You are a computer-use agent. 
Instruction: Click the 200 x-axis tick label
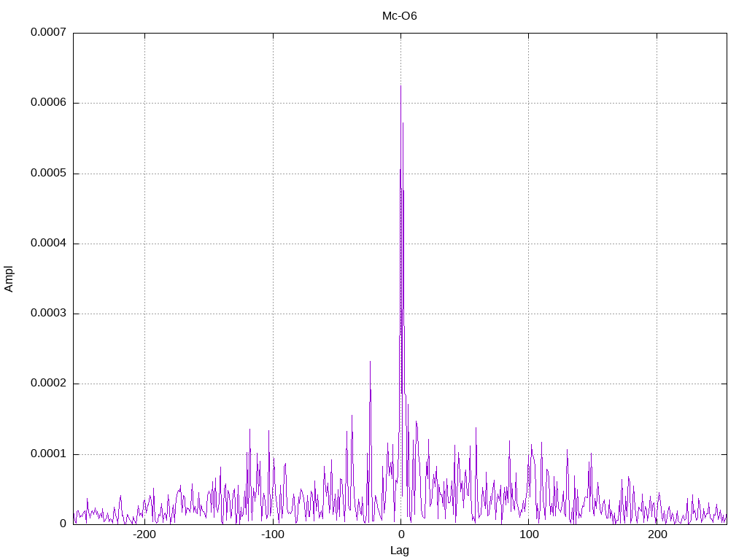tap(657, 534)
